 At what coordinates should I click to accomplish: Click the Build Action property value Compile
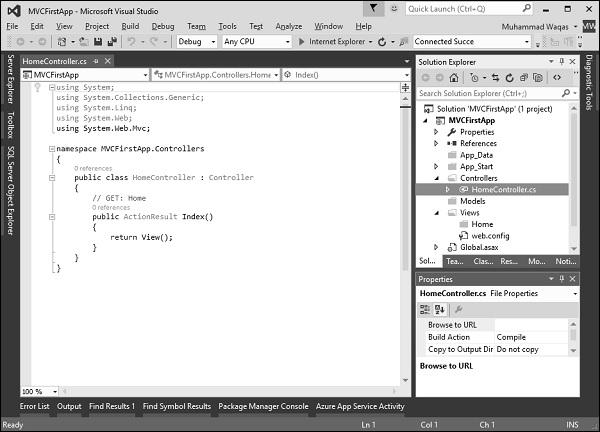(511, 337)
